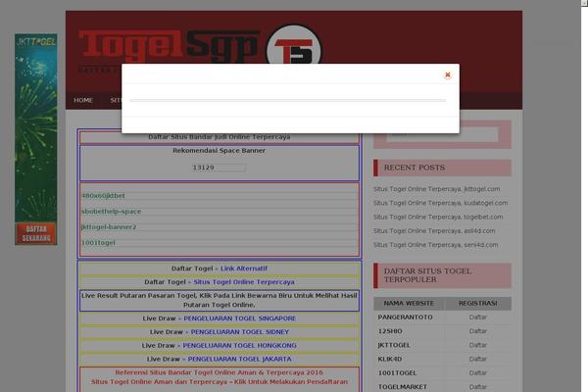Open the HOME menu item
Viewport: 588px width, 392px height.
[83, 100]
